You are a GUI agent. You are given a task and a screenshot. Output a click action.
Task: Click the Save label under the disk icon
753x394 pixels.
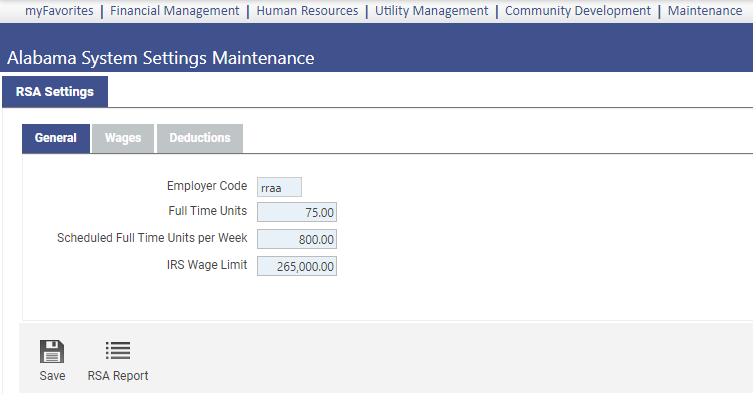[x=52, y=376]
